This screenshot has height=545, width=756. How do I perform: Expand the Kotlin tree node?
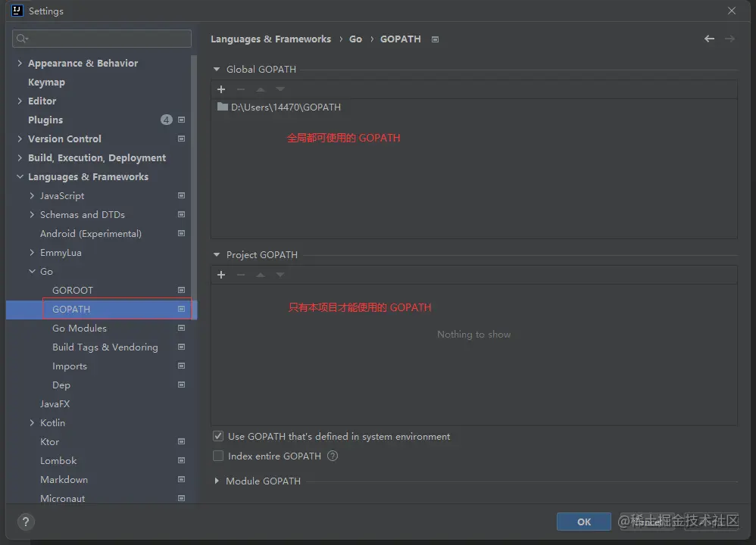pos(32,422)
